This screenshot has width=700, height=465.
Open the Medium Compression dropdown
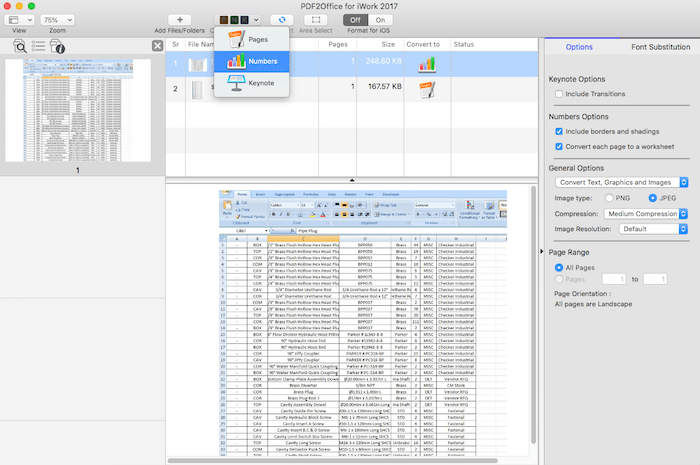(646, 214)
